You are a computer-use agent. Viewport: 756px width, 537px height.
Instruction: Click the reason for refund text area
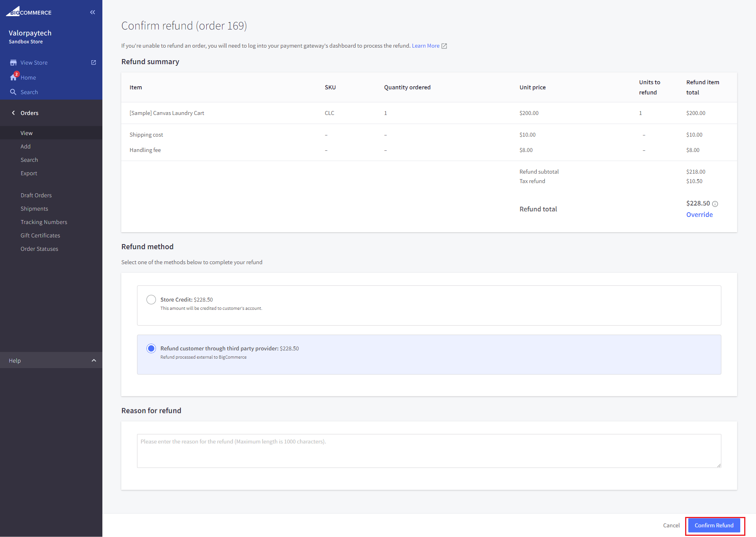tap(429, 451)
